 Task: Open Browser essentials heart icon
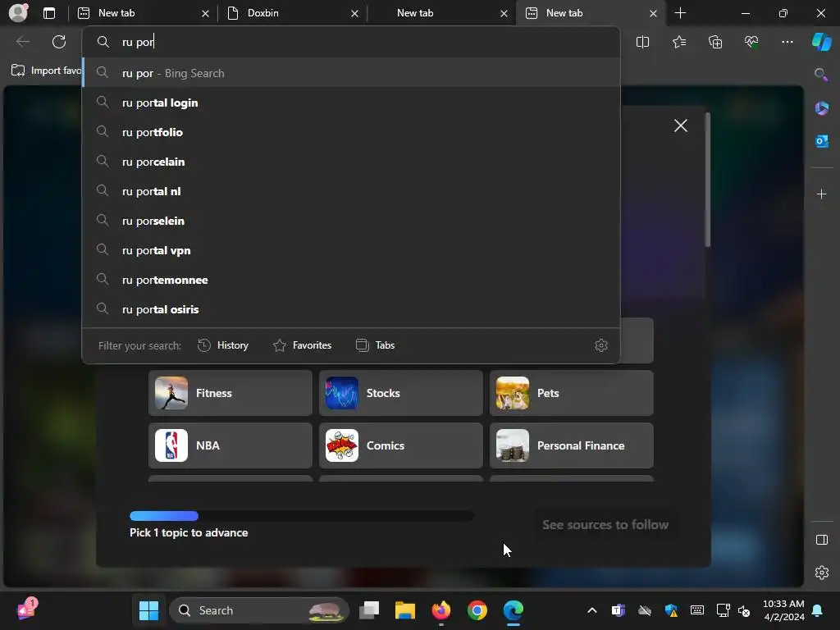[751, 42]
